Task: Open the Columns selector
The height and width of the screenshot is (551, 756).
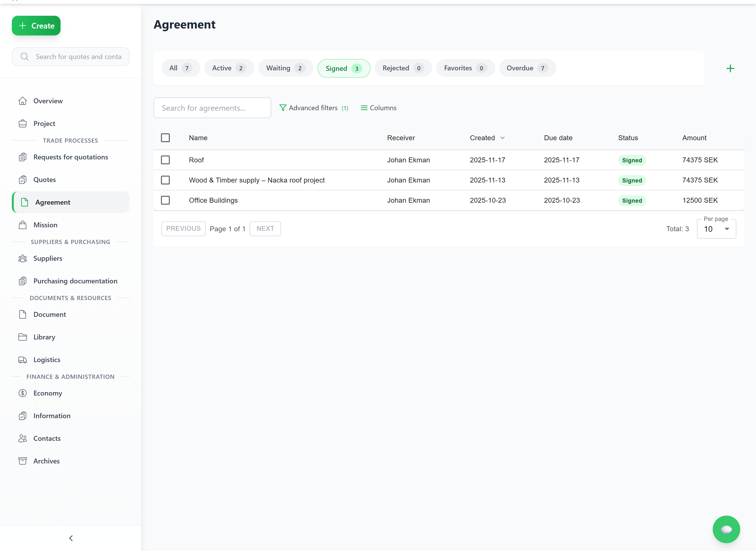Action: 378,108
